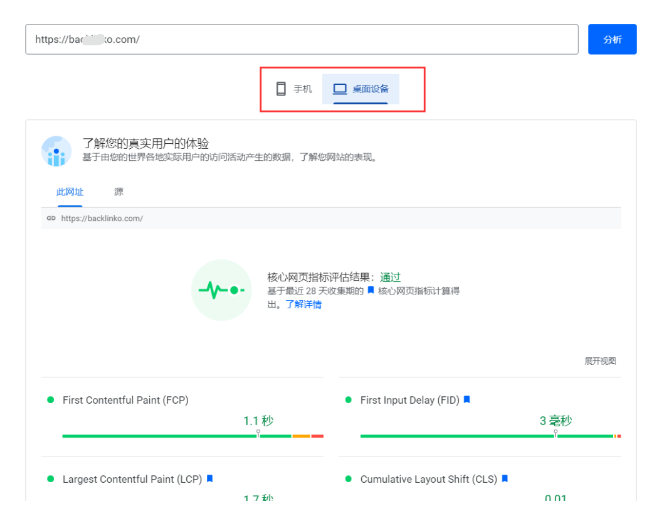Click the bookmark icon beside Largest Contentful Paint
The width and height of the screenshot is (645, 526).
point(210,479)
